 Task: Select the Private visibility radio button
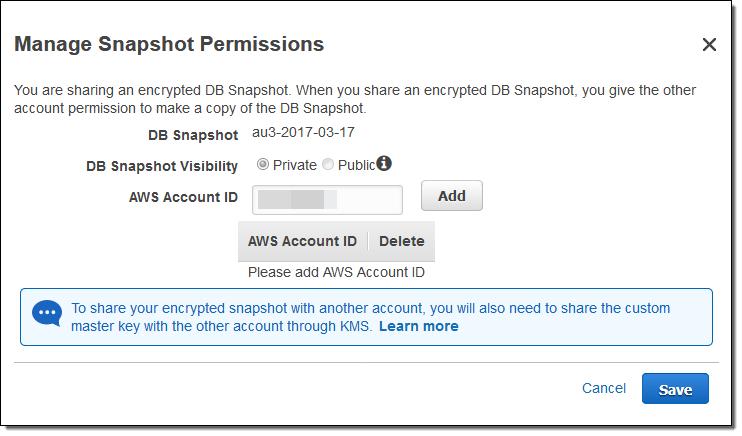tap(263, 165)
